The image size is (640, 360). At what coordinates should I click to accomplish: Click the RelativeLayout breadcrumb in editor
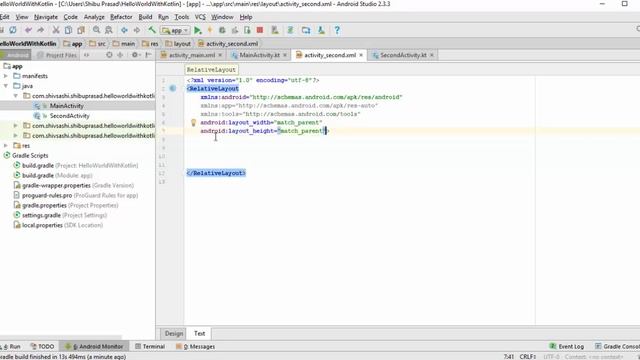[x=211, y=70]
